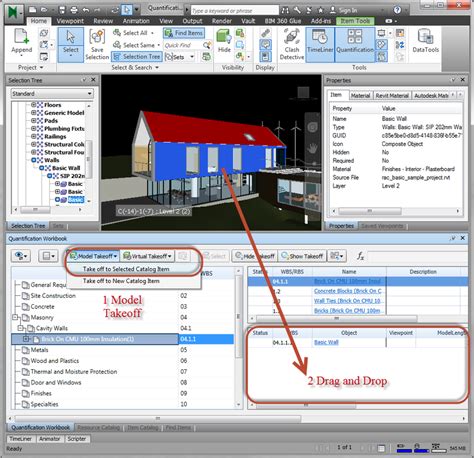Click Hide Takeoff in workbook toolbar

(x=255, y=256)
